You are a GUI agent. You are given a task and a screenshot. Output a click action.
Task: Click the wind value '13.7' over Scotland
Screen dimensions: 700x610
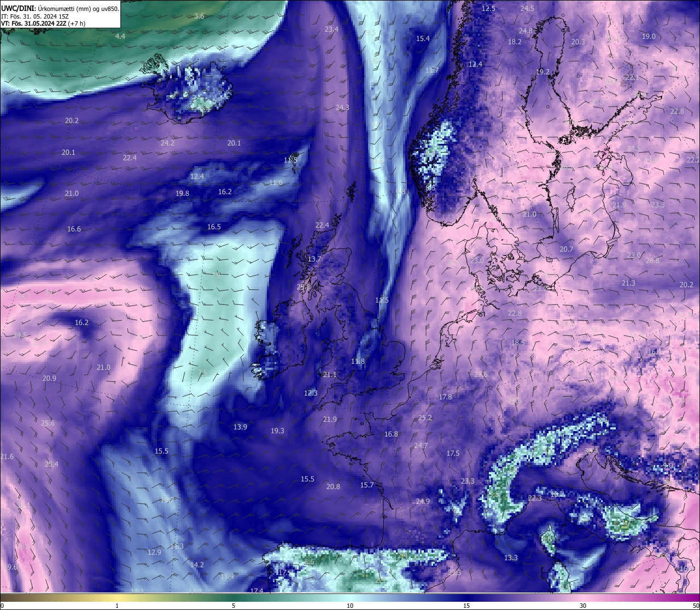pos(314,259)
